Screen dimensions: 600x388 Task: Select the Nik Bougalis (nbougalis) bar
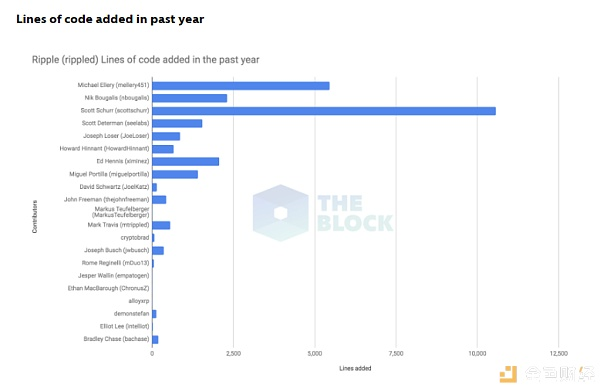189,98
